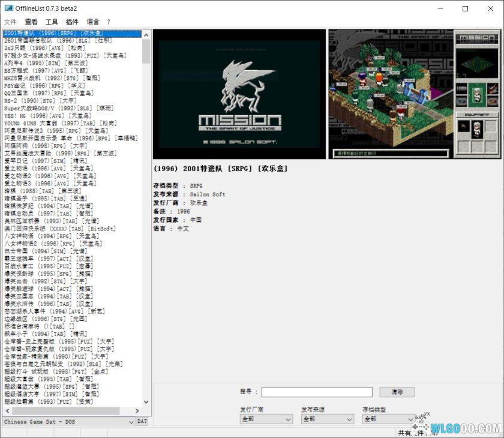
Task: Click the 搜寻 search text field
Action: point(317,392)
